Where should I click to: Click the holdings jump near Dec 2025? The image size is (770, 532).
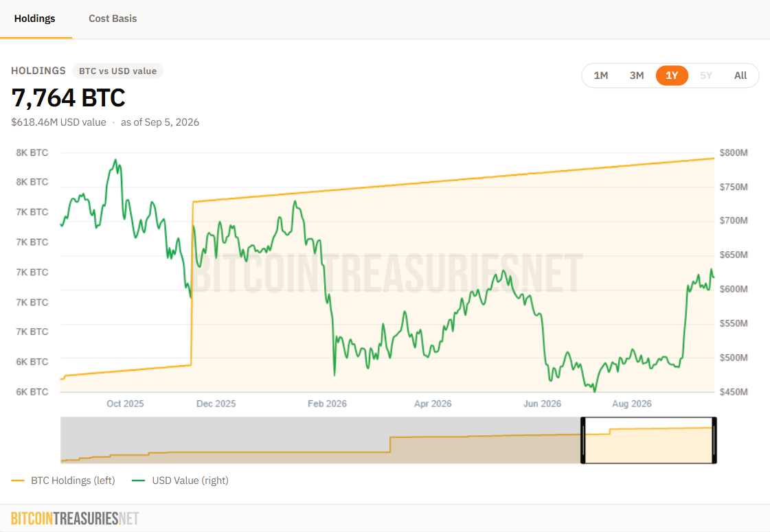tap(192, 284)
